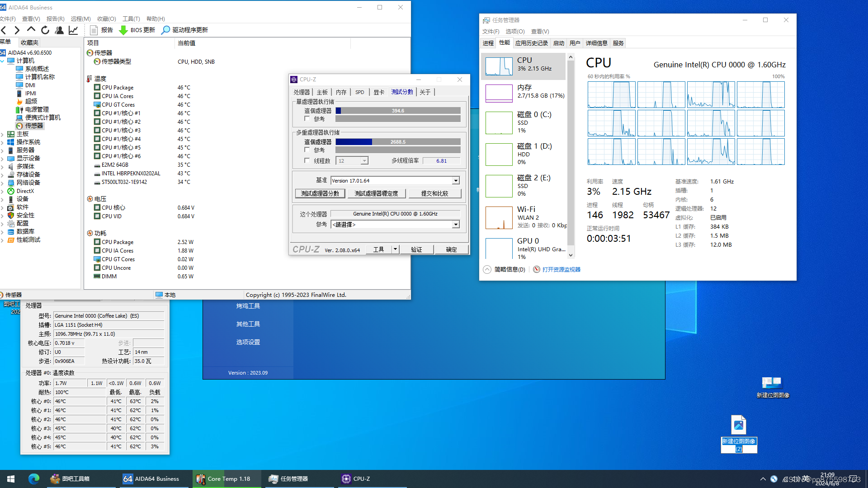Screen dimensions: 868x488
Task: Open AIDA64 graph chart icon
Action: (73, 30)
